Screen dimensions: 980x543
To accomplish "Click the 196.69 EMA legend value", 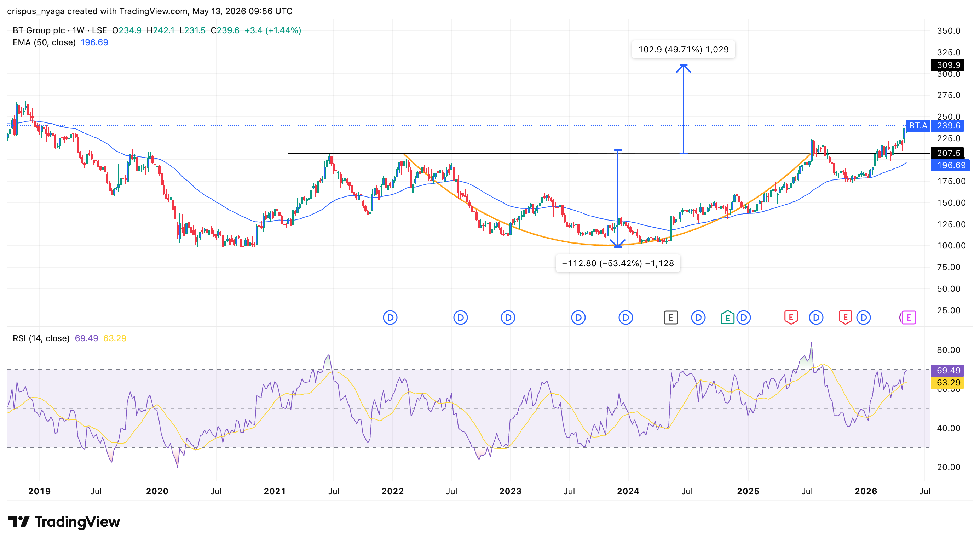I will [x=94, y=42].
